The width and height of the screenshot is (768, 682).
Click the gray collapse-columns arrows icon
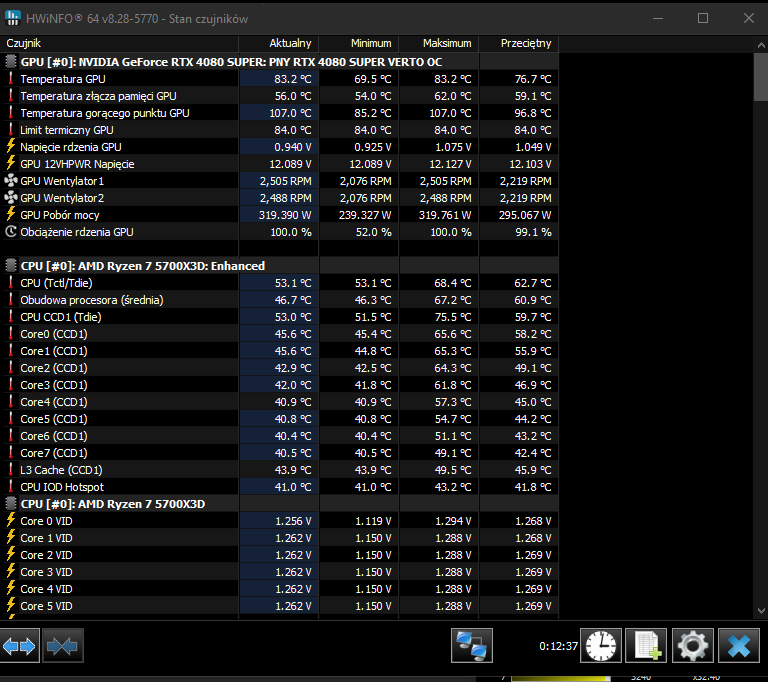[62, 646]
